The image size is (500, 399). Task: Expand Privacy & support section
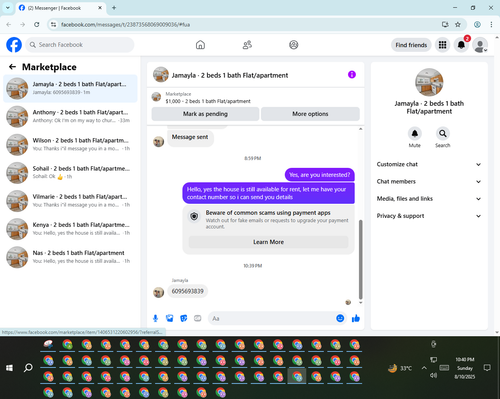pos(429,216)
